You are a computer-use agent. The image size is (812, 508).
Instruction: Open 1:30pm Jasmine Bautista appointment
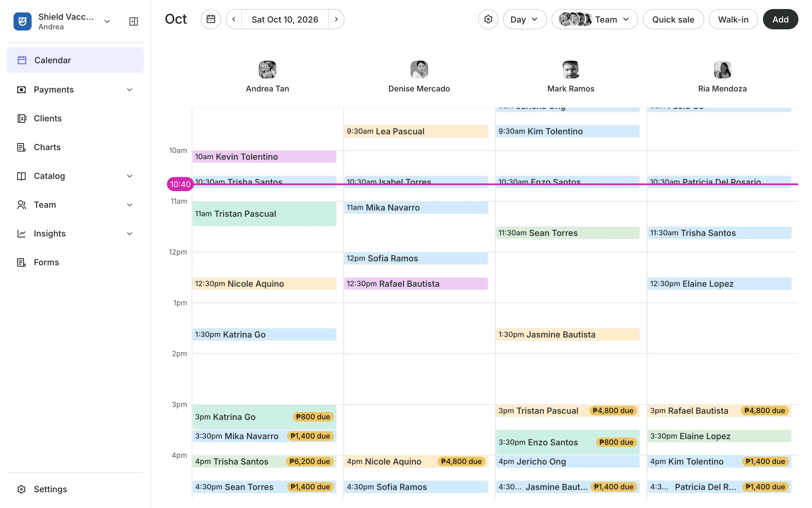click(568, 335)
